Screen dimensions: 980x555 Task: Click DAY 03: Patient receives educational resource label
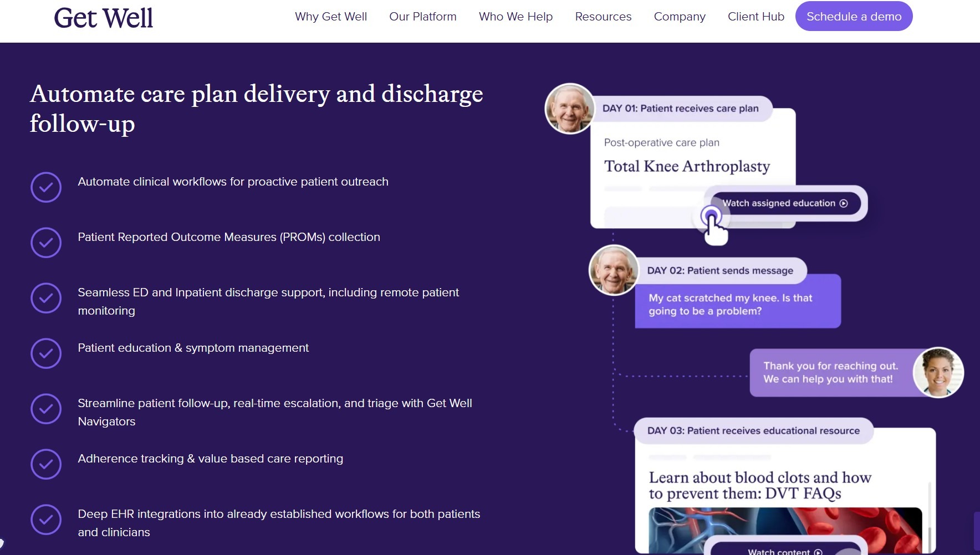click(x=753, y=430)
